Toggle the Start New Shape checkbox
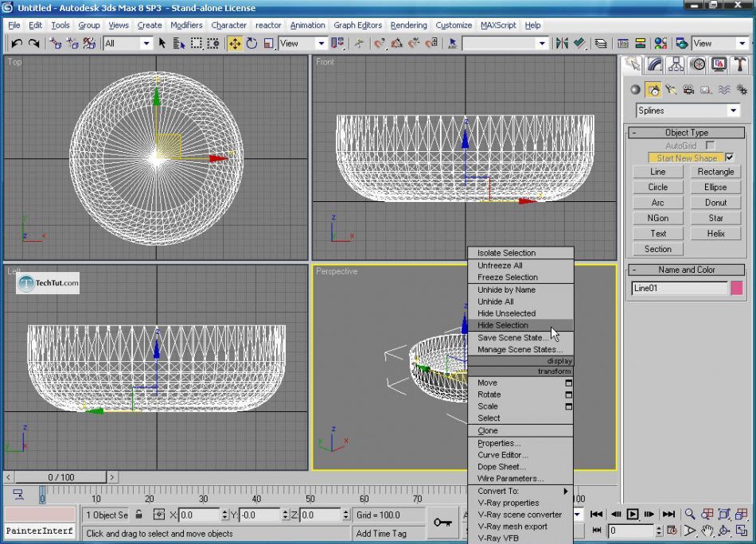This screenshot has height=544, width=756. coord(730,157)
